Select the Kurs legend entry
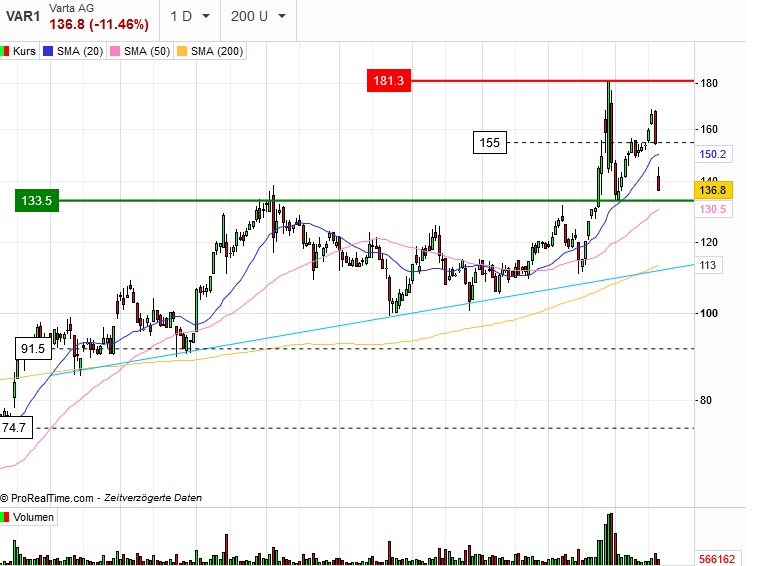This screenshot has width=758, height=566. (x=19, y=51)
